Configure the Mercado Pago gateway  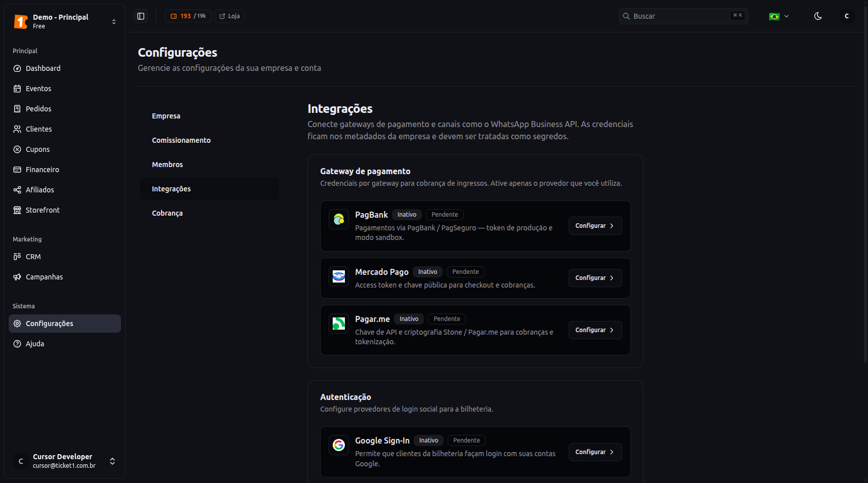[x=595, y=278]
